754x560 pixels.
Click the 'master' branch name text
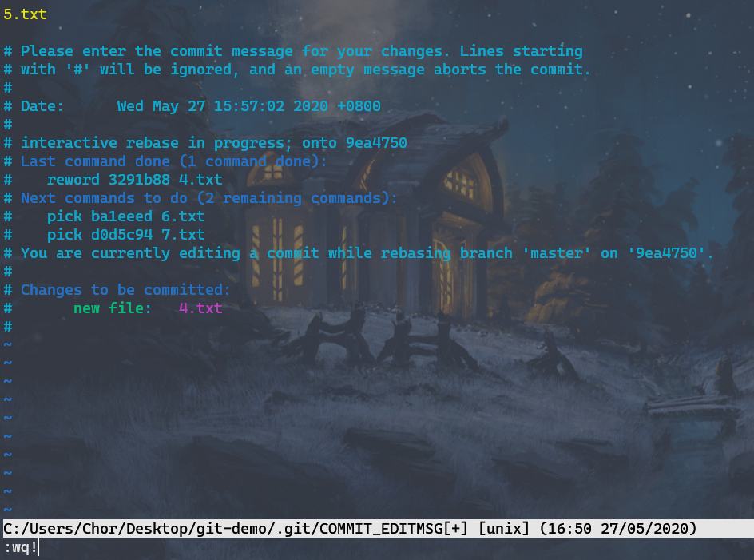tap(557, 253)
